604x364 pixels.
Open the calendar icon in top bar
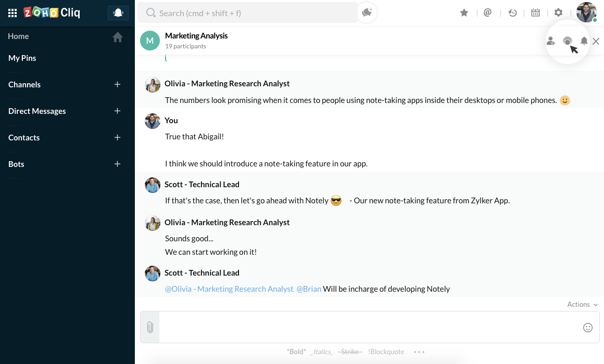click(x=535, y=13)
